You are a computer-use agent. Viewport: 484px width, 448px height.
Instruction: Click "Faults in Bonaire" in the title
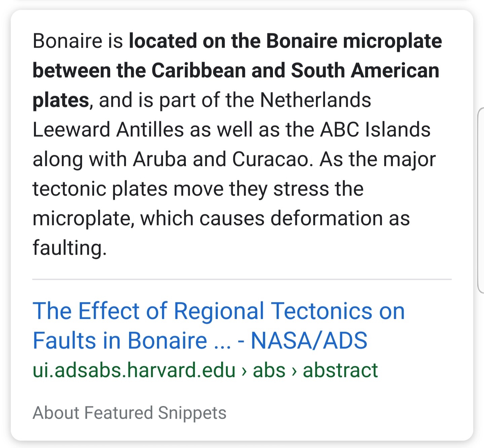[x=120, y=340]
